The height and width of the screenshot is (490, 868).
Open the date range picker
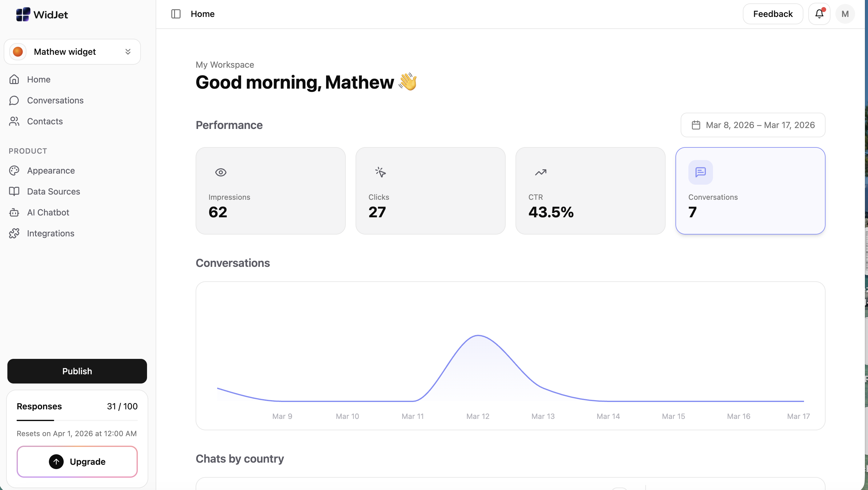[x=753, y=125]
